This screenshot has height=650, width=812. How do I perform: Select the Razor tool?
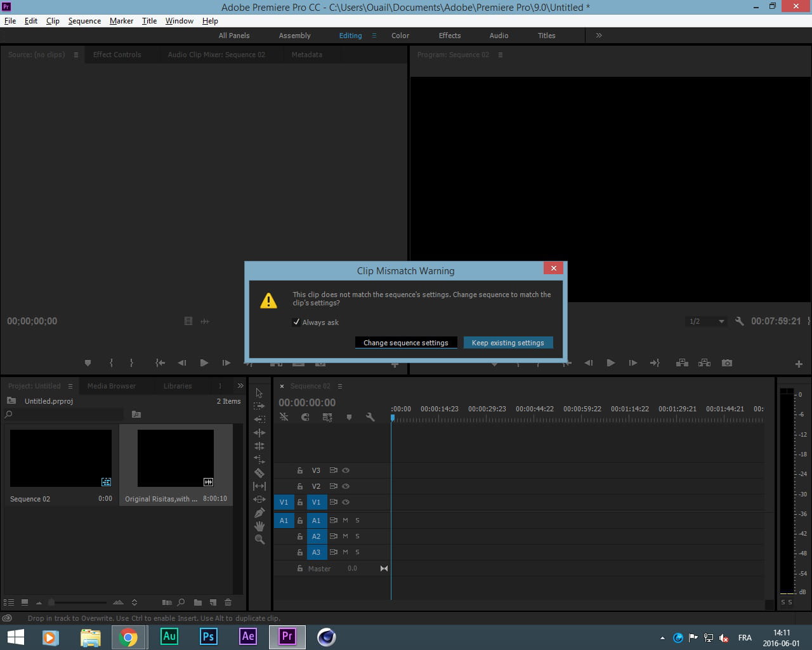pos(259,473)
